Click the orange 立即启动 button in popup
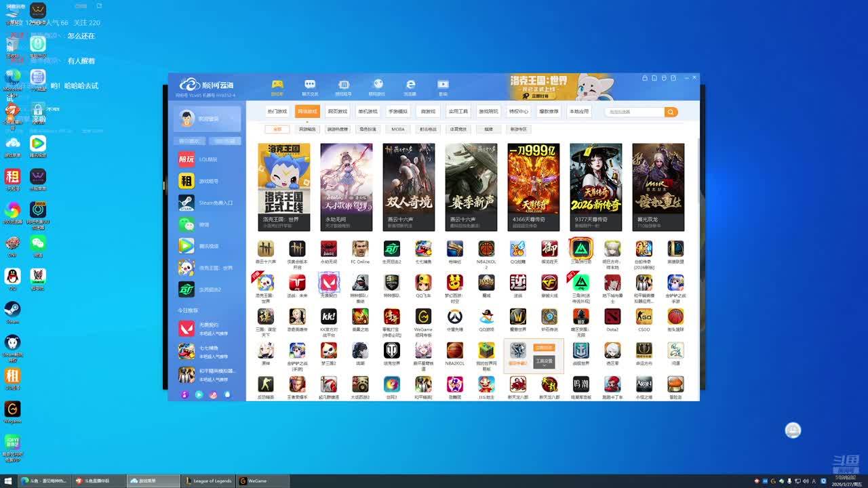Image resolution: width=868 pixels, height=488 pixels. click(544, 348)
